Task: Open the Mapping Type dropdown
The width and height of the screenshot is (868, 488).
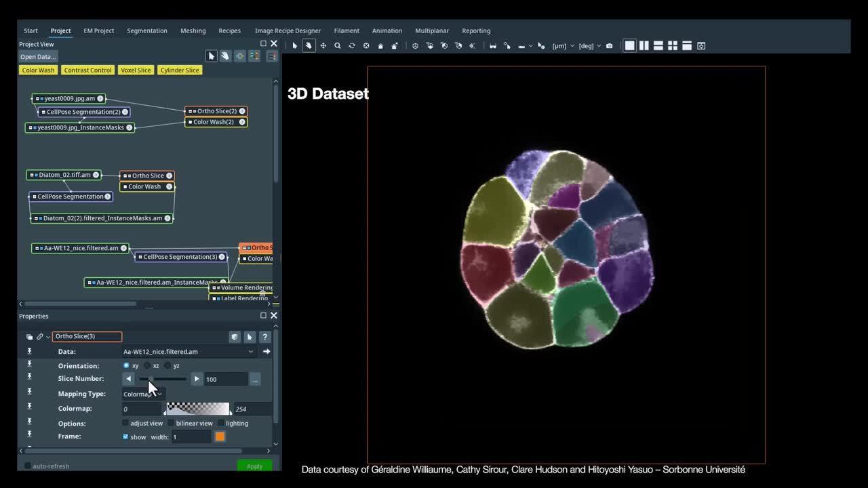Action: coord(143,394)
